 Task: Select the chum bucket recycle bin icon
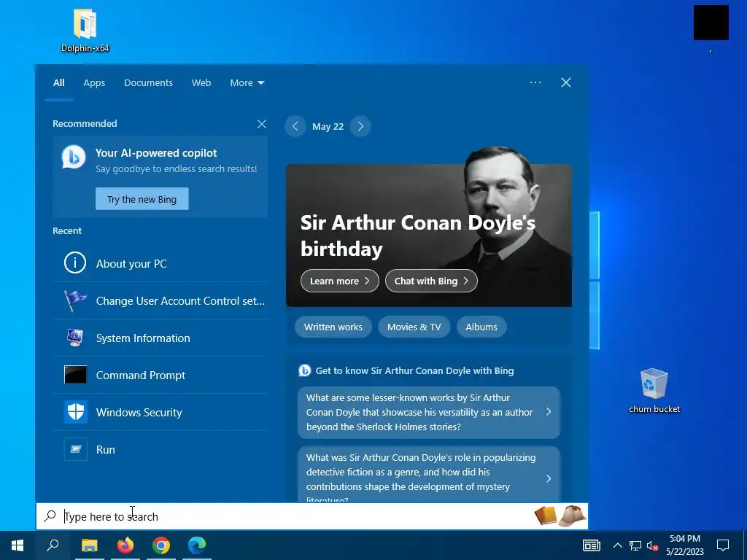click(654, 384)
